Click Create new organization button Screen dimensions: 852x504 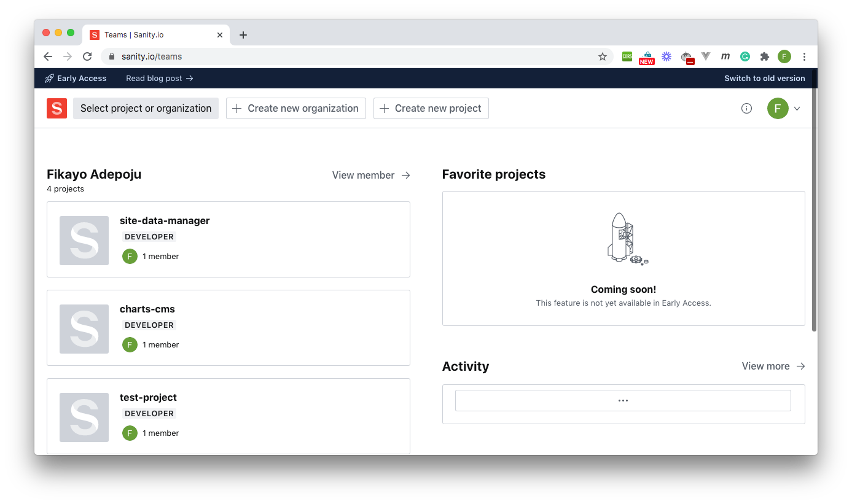(296, 108)
